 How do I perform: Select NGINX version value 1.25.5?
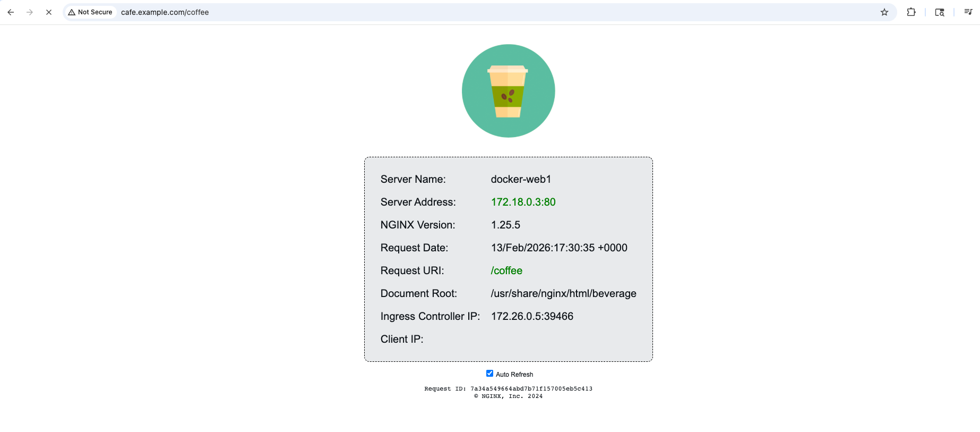[505, 225]
